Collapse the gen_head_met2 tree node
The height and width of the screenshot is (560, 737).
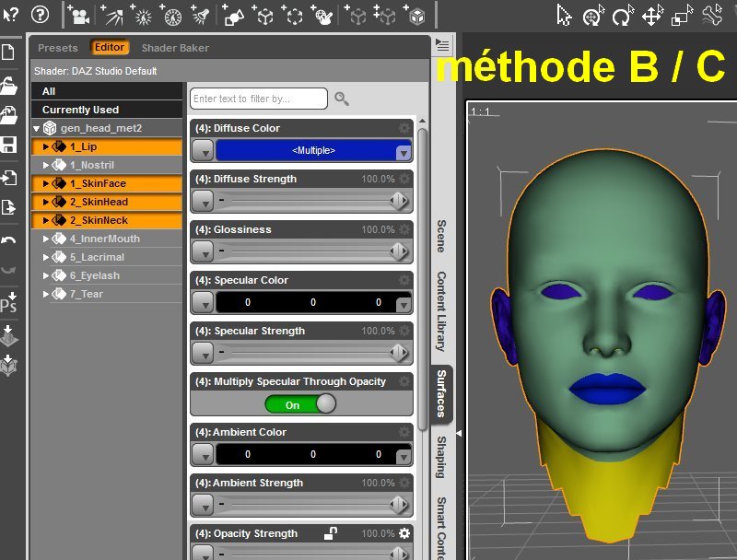(x=36, y=128)
